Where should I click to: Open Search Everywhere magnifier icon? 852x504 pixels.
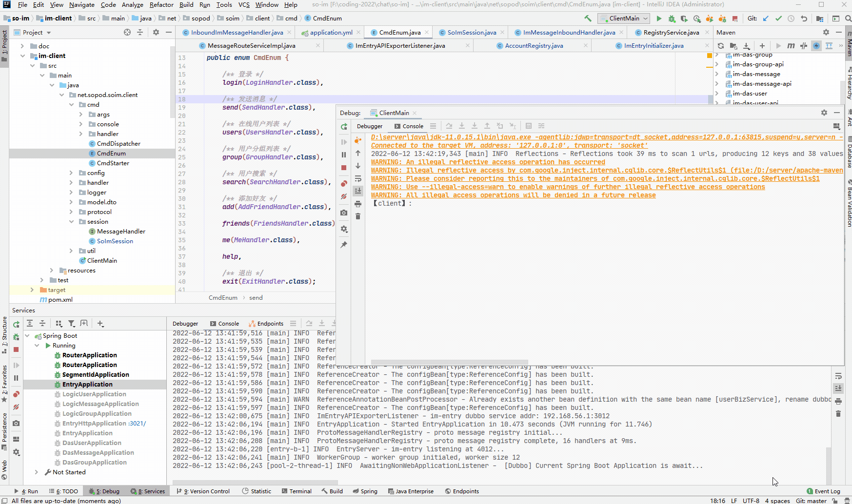pyautogui.click(x=848, y=19)
